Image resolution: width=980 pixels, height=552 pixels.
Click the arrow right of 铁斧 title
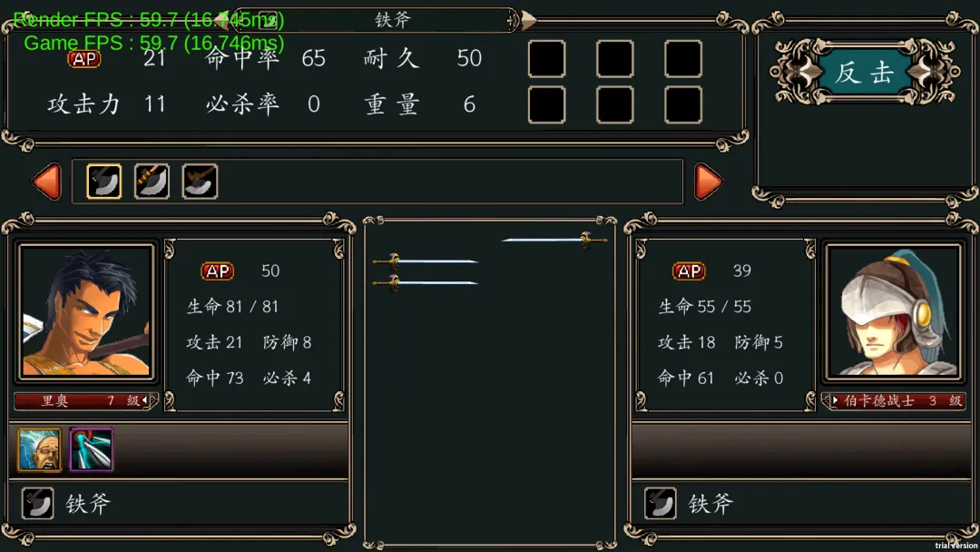click(x=529, y=20)
